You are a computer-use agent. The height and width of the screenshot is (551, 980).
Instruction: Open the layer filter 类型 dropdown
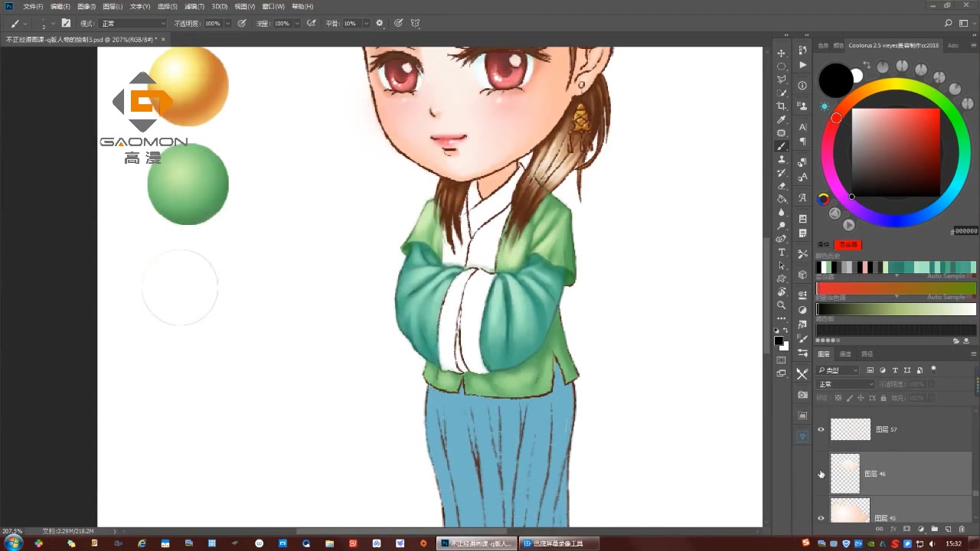coord(838,370)
